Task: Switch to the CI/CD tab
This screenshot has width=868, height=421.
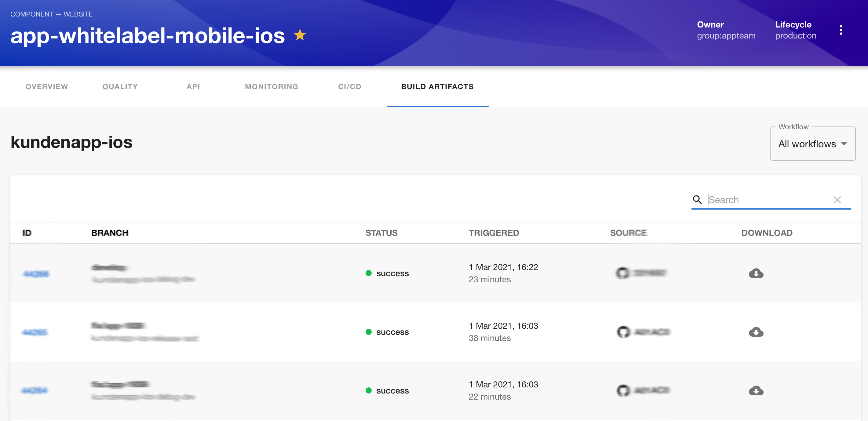Action: pyautogui.click(x=349, y=87)
